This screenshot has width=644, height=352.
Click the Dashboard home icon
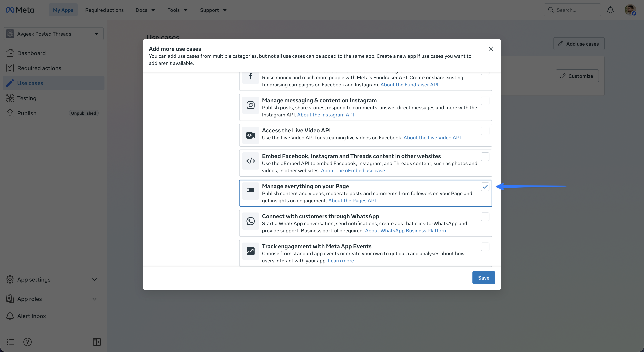pyautogui.click(x=10, y=53)
